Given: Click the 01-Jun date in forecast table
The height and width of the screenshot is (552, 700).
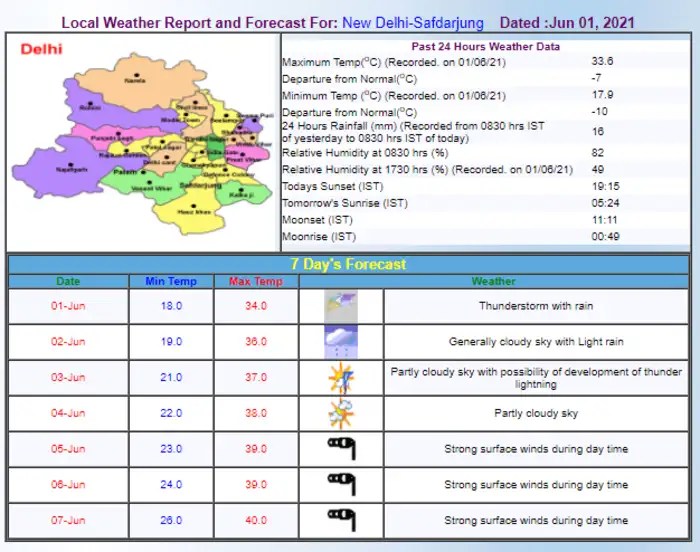Looking at the screenshot, I should [68, 306].
